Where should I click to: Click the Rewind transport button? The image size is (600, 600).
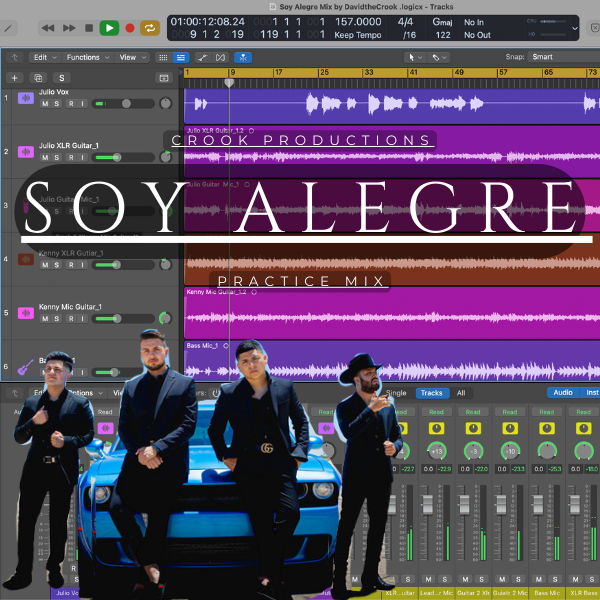pyautogui.click(x=48, y=28)
